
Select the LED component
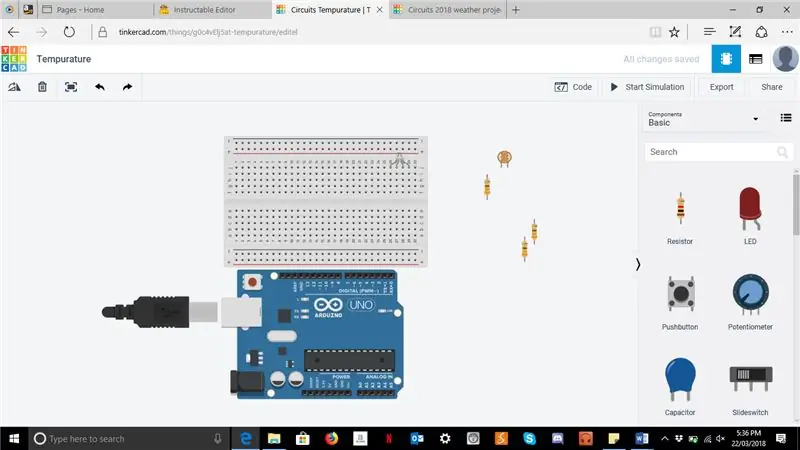coord(750,216)
